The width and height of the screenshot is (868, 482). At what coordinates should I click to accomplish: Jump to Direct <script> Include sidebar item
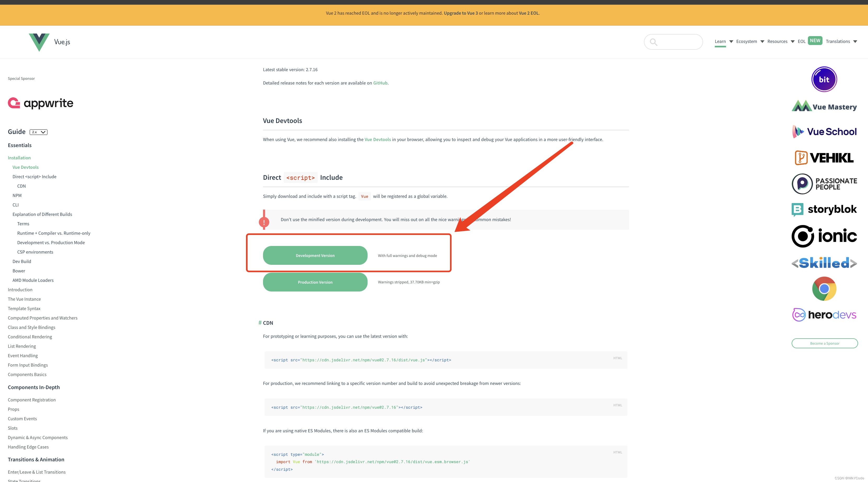pos(34,176)
